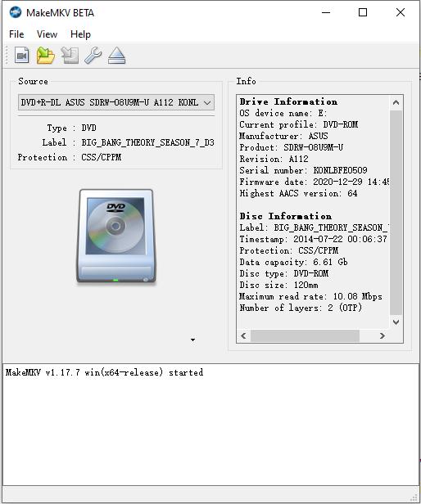Click the log line 'MakeMKV v1.17.7 started'
421x504 pixels.
coord(104,372)
